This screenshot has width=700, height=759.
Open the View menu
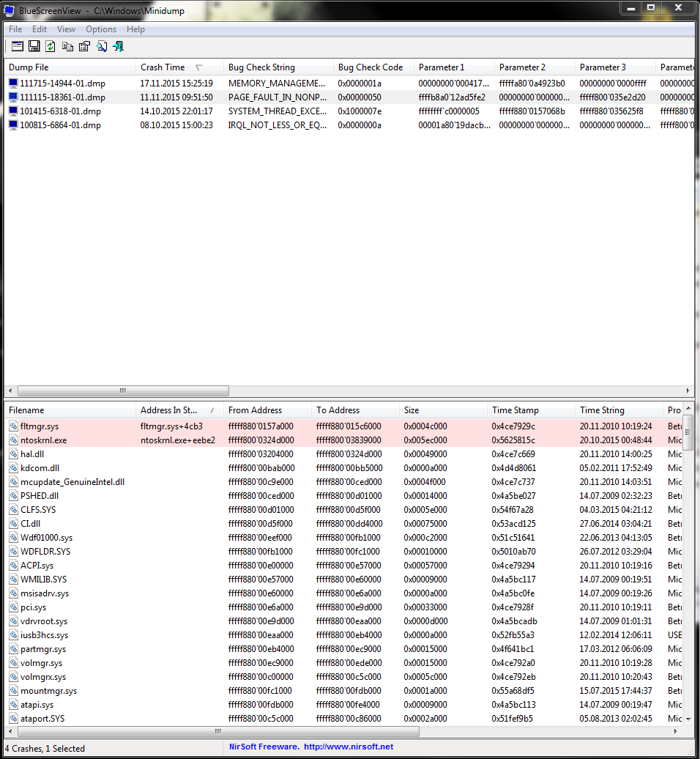pyautogui.click(x=67, y=29)
